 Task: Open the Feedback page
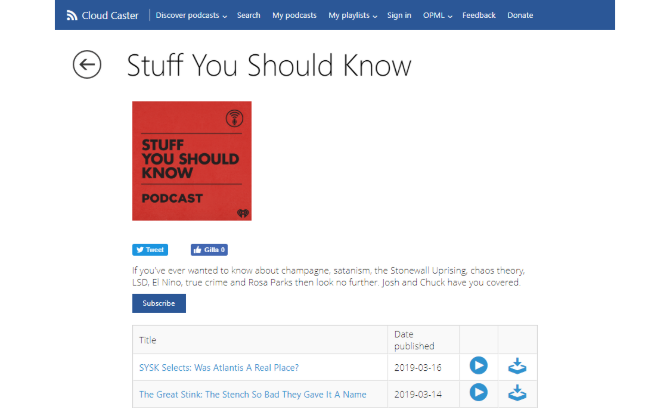(479, 15)
